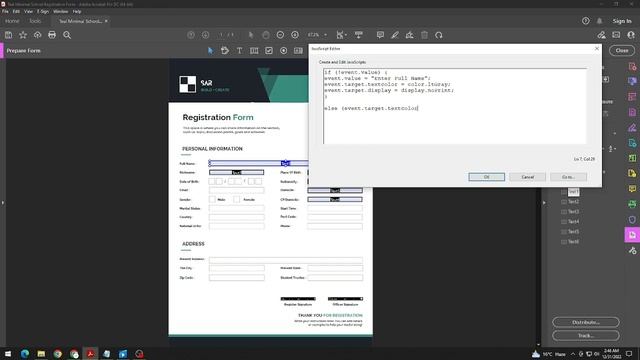Open the sort order dropdown in fields panel
The height and width of the screenshot is (360, 640).
click(612, 149)
